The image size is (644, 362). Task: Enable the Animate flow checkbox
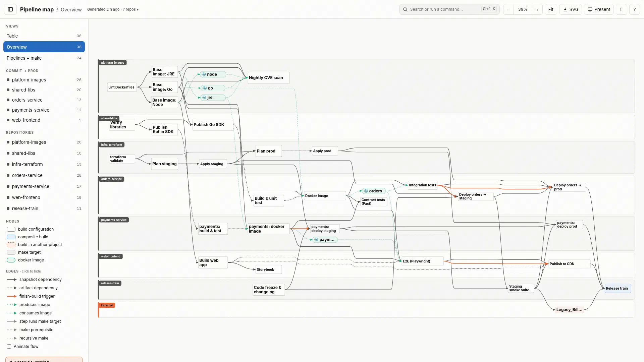click(x=9, y=347)
